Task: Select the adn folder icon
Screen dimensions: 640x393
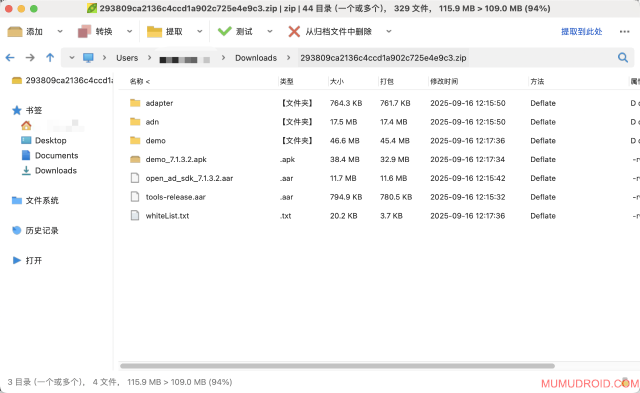Action: (x=135, y=122)
